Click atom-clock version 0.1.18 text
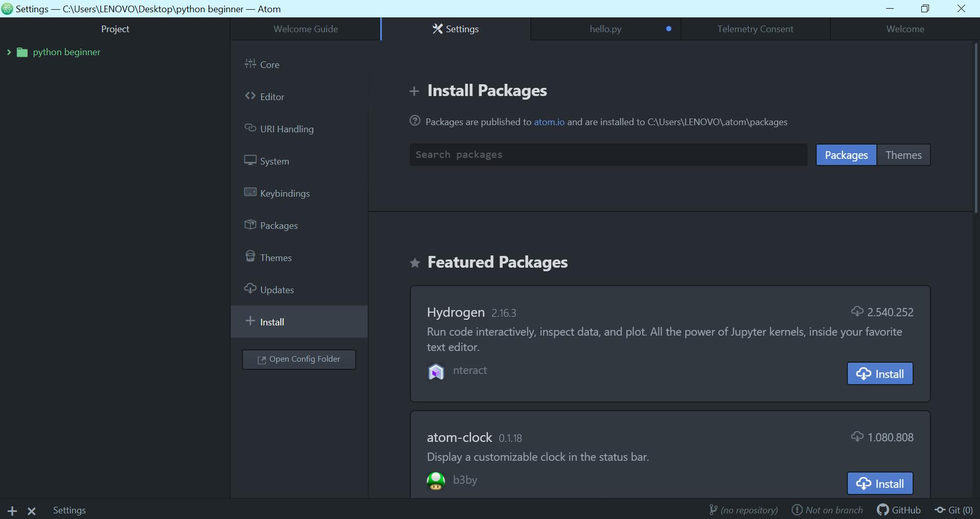This screenshot has height=519, width=980. pyautogui.click(x=510, y=438)
